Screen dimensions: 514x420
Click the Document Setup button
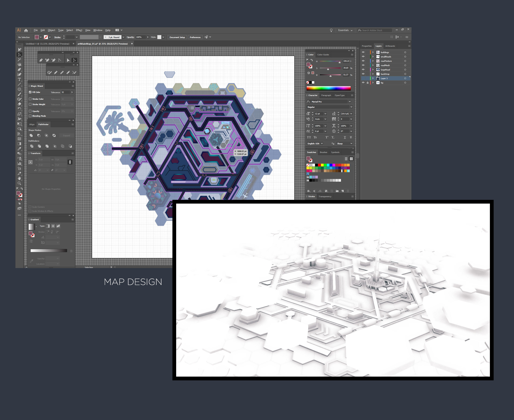click(x=177, y=37)
